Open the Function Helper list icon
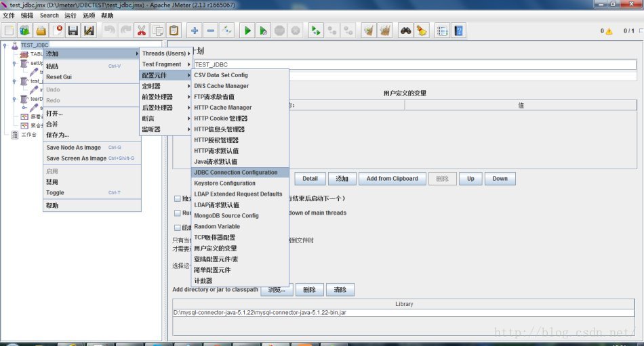Image resolution: width=644 pixels, height=346 pixels. 443,30
